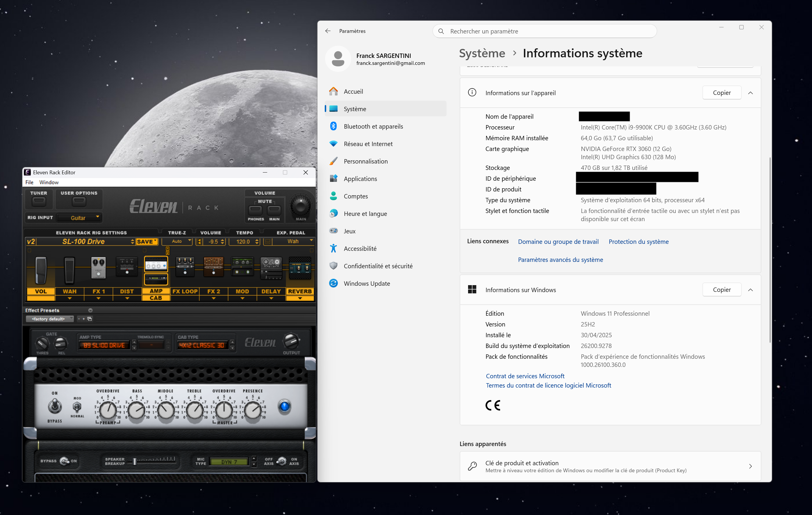
Task: Click the minus icon beside factory default preset
Action: click(79, 319)
